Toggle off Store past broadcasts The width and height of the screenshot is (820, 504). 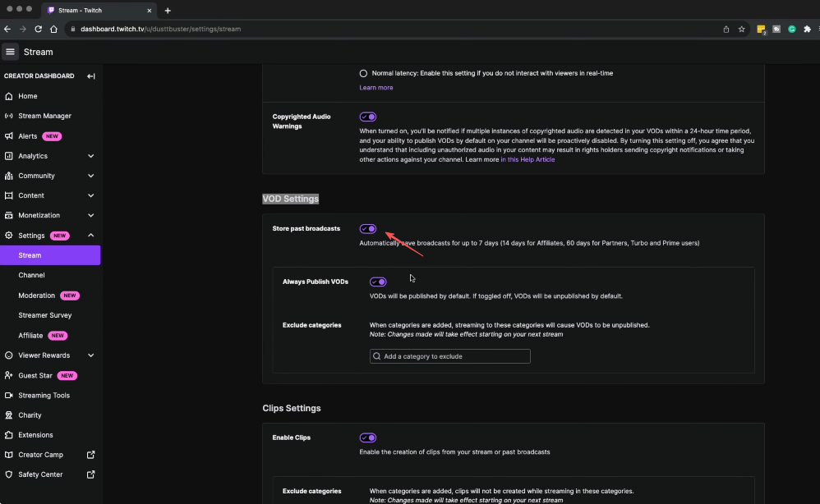click(367, 228)
